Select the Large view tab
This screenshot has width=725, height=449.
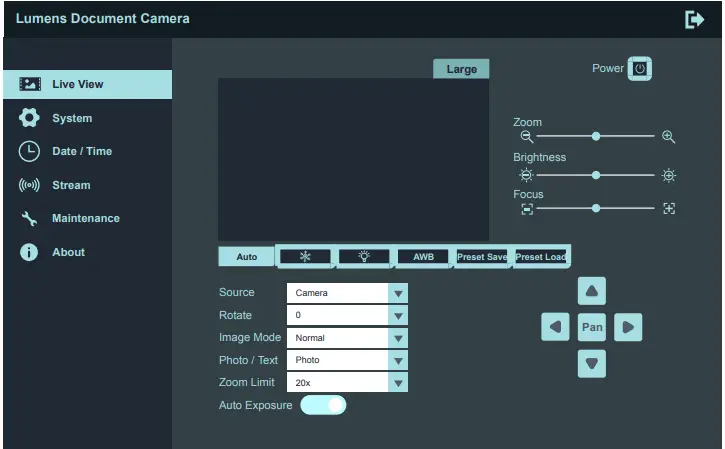tap(461, 69)
